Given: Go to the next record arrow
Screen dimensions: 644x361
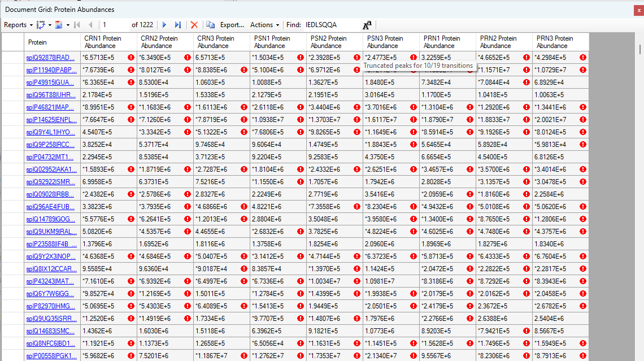Looking at the screenshot, I should [164, 25].
